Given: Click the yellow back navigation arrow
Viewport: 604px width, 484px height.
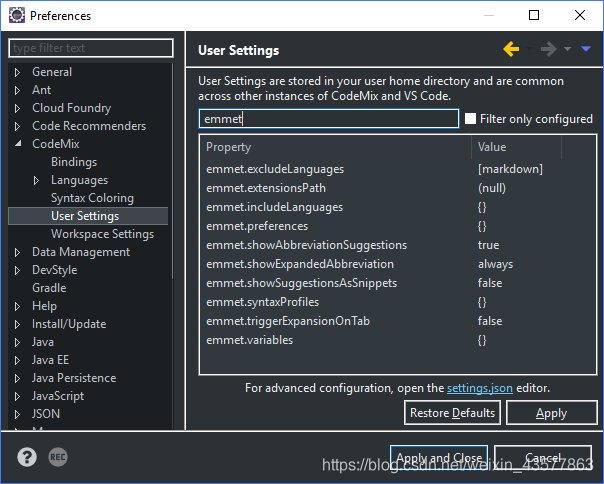Looking at the screenshot, I should (x=511, y=49).
